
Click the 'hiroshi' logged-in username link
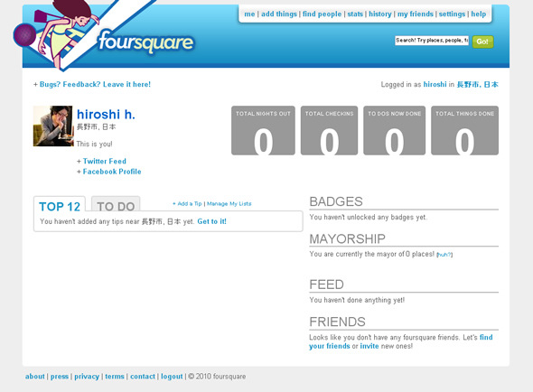(435, 84)
